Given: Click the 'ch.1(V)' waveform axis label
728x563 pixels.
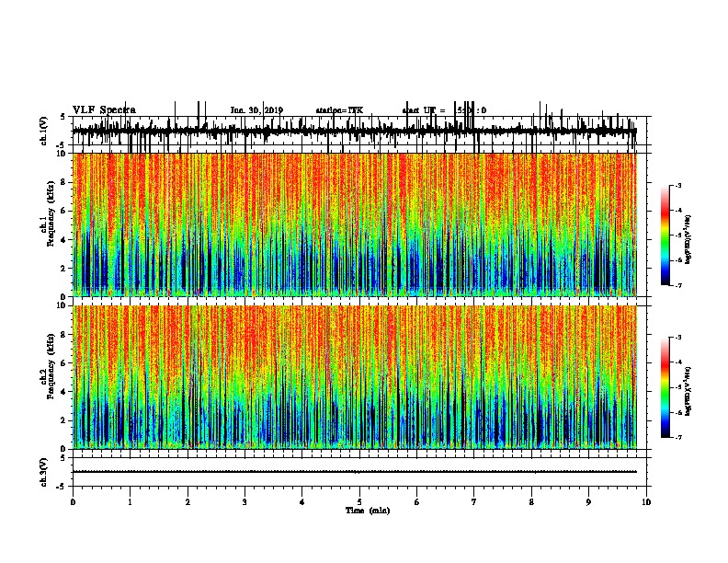Looking at the screenshot, I should [x=44, y=131].
